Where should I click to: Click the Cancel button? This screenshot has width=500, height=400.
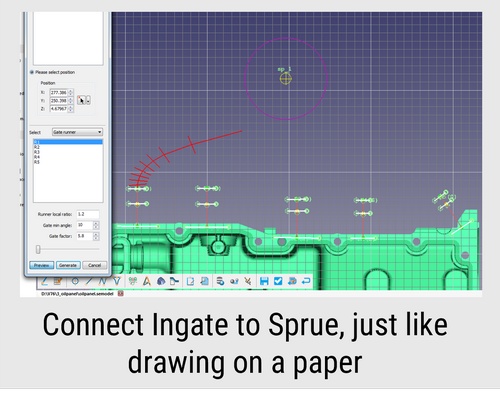point(95,265)
